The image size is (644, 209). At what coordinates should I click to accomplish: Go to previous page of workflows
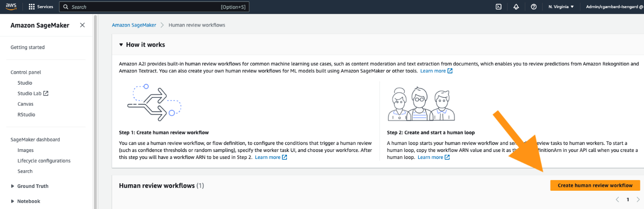point(617,200)
